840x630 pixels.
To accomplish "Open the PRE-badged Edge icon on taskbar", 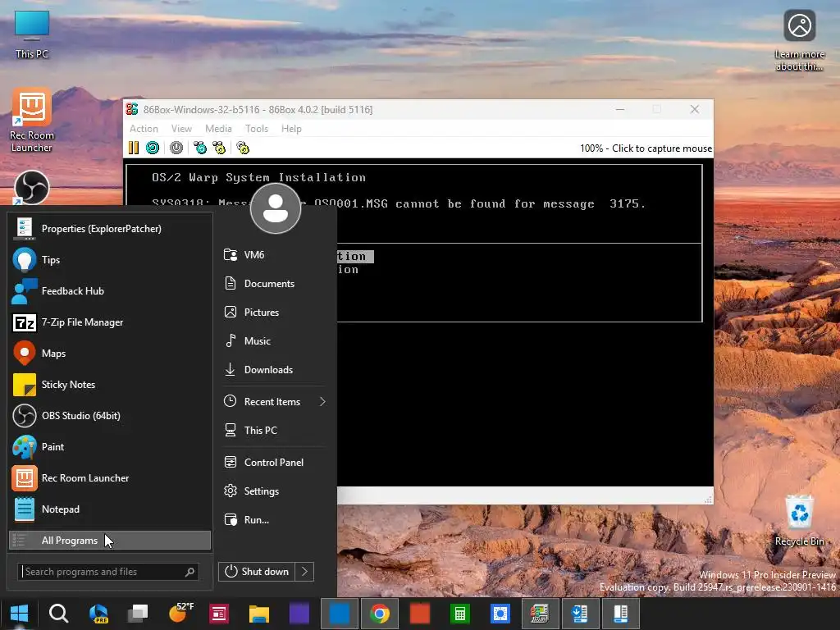I will (98, 614).
